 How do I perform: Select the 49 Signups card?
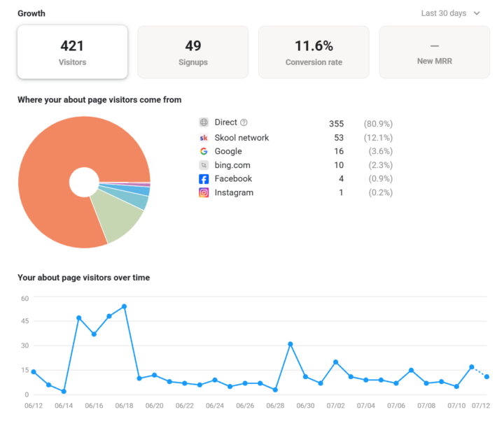193,52
